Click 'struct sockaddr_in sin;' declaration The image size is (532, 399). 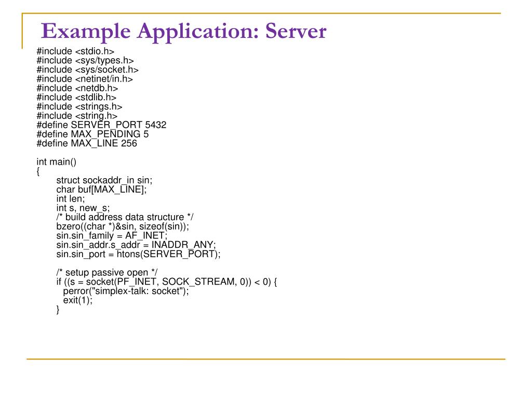point(104,180)
